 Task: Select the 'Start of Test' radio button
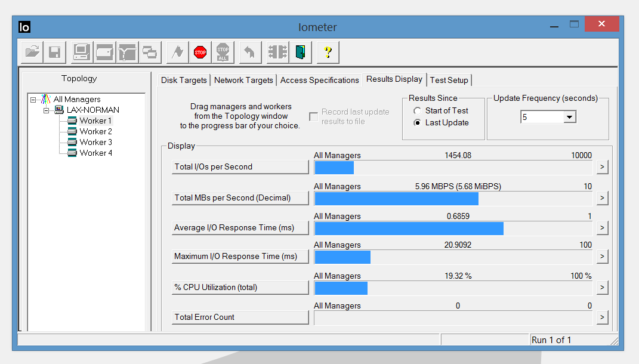tap(417, 110)
